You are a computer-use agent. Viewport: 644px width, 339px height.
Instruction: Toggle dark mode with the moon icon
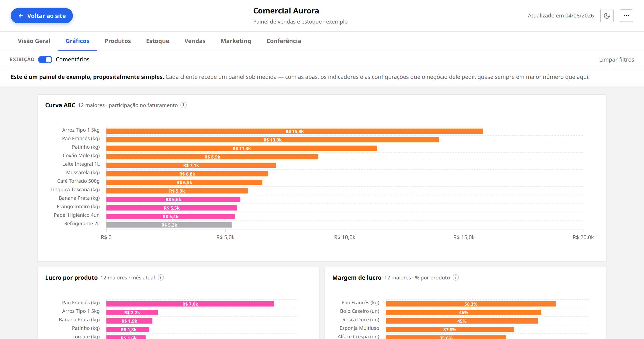coord(607,16)
